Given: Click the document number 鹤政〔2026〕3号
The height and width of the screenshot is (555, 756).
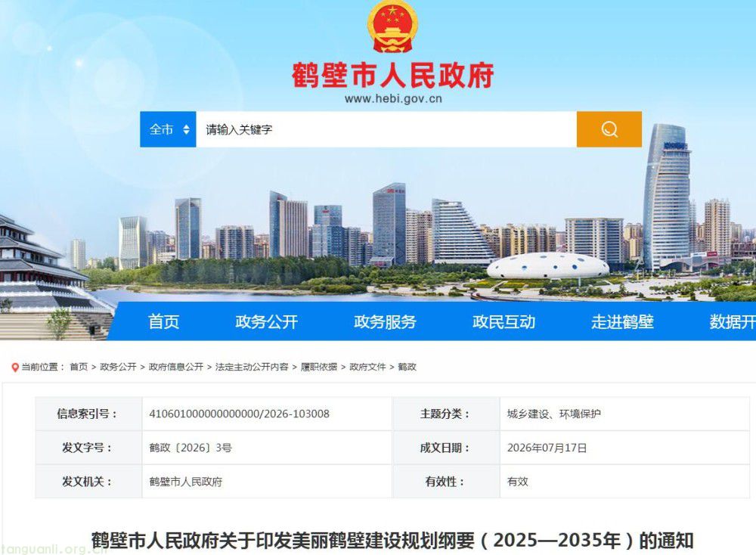Looking at the screenshot, I should [x=191, y=448].
